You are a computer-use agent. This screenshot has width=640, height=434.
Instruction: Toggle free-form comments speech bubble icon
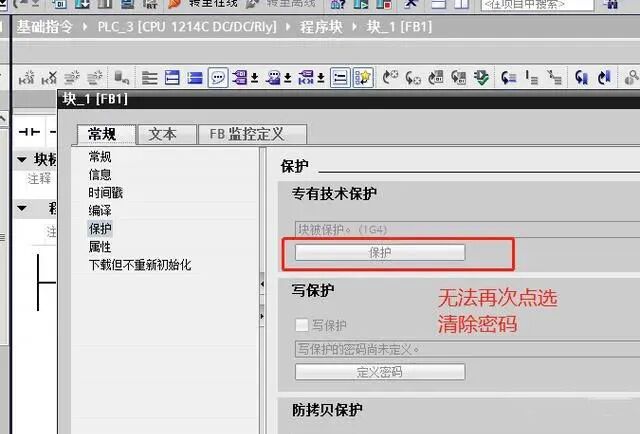218,77
